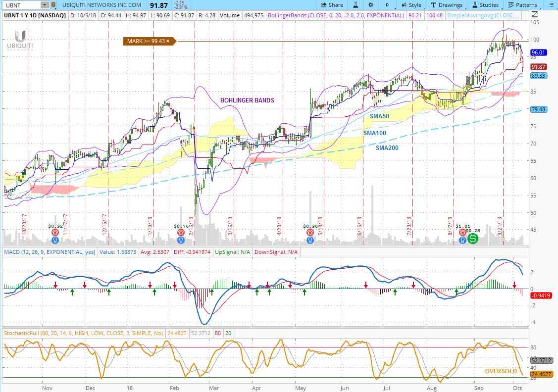The height and width of the screenshot is (392, 558).
Task: Open the Drawings menu
Action: click(x=447, y=5)
